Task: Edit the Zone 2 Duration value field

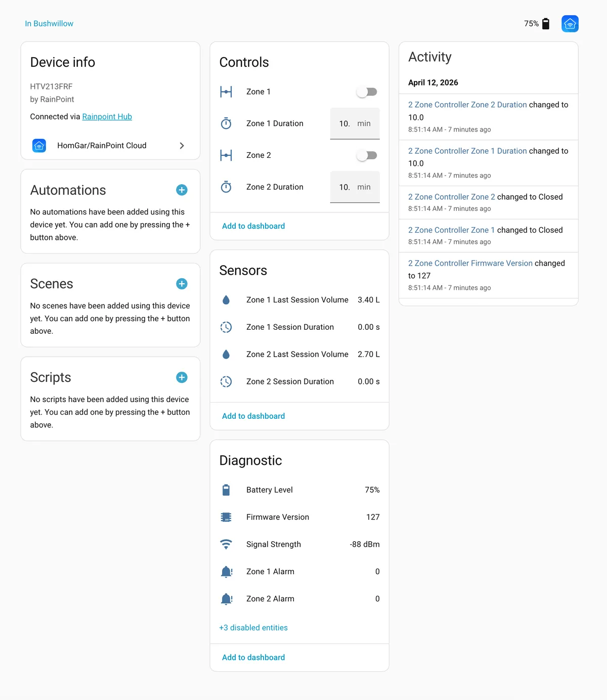Action: tap(355, 187)
